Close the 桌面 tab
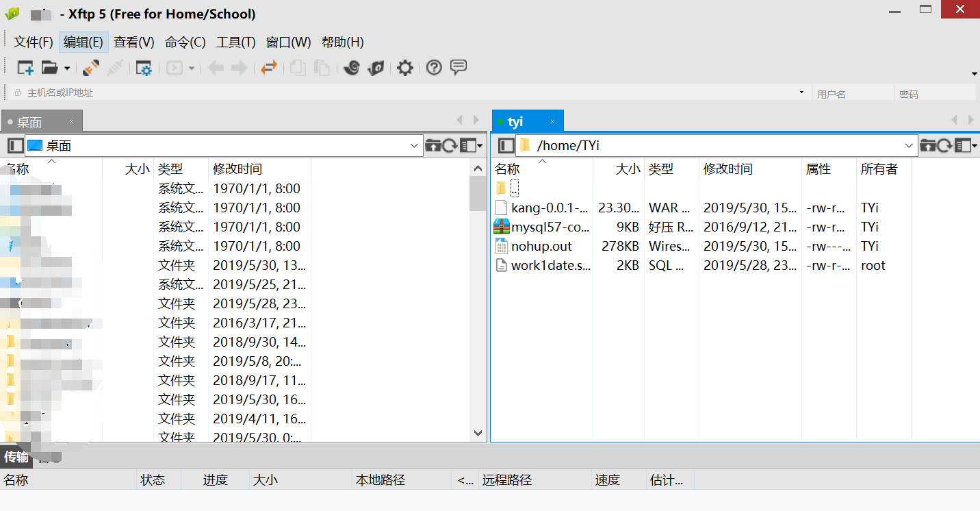This screenshot has width=980, height=511. click(71, 122)
